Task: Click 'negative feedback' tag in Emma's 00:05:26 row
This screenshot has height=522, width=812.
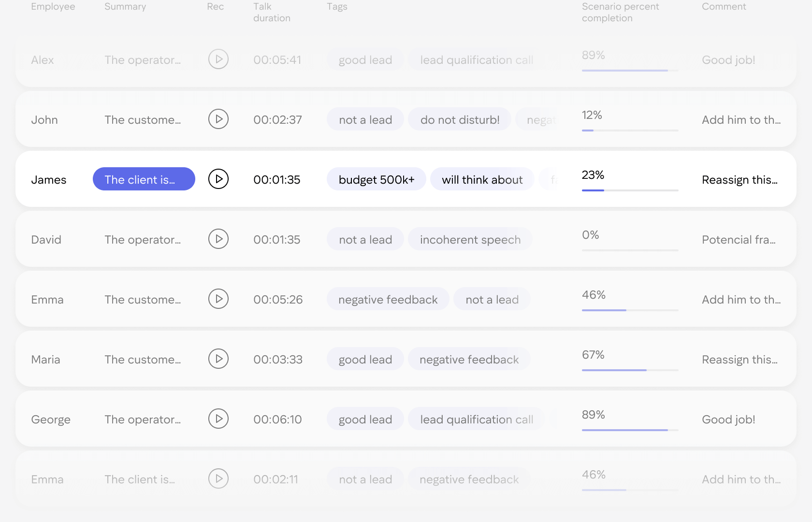Action: click(388, 299)
